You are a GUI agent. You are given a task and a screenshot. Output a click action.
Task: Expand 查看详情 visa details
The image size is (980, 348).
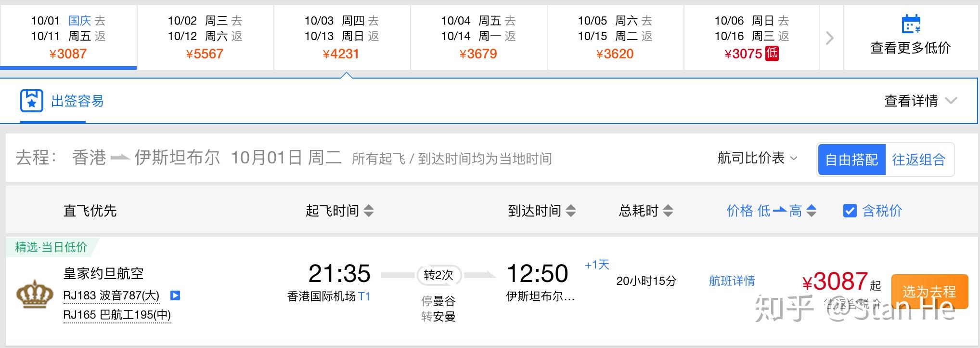point(920,101)
